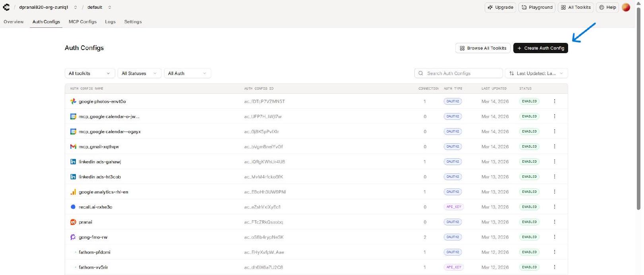Click config ID ac_eZshVxlXyEo1

coord(263,207)
